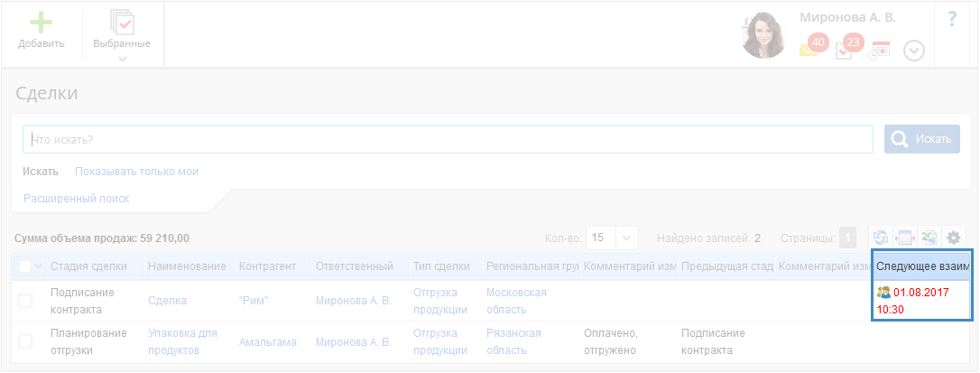980x373 pixels.
Task: Open the Выбранные favorites icon
Action: [122, 22]
